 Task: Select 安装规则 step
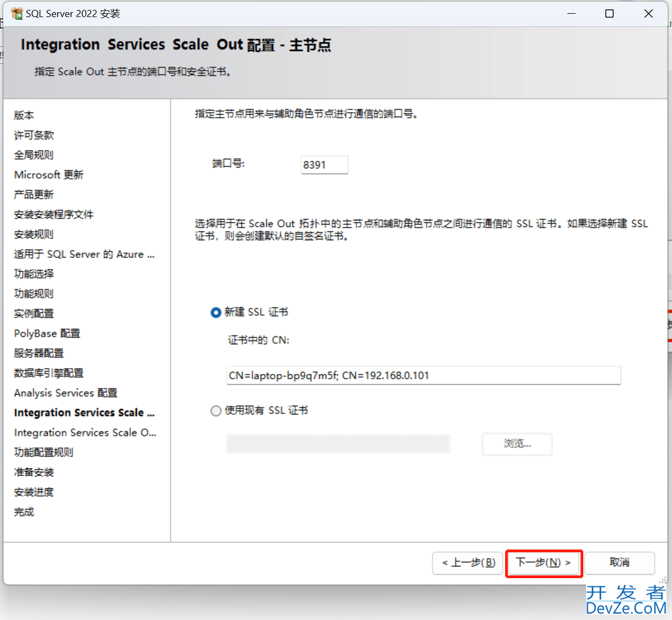[x=34, y=234]
